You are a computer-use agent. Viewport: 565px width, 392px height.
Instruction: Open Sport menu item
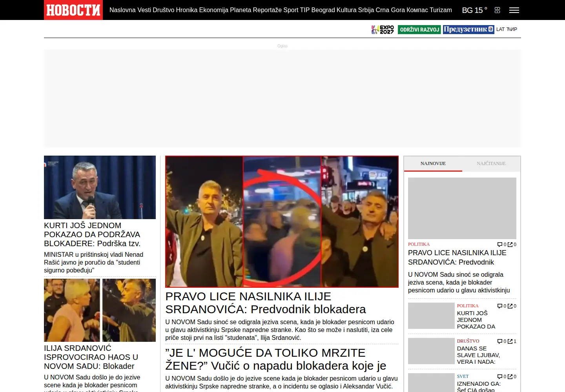pos(291,10)
